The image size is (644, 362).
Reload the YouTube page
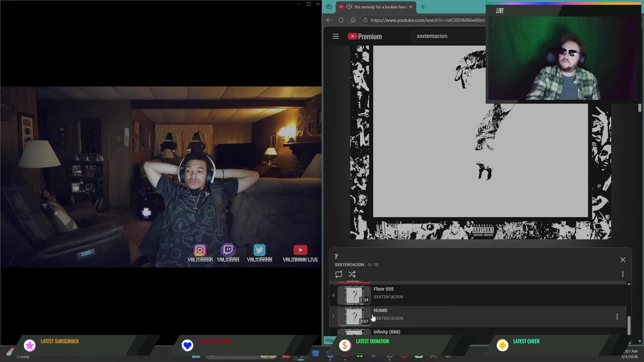point(341,20)
